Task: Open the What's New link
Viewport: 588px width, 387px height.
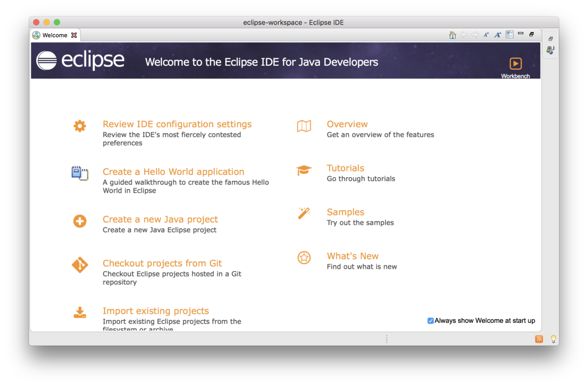Action: click(x=352, y=256)
